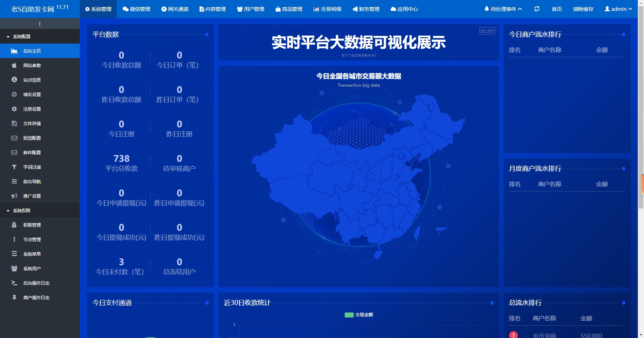This screenshot has width=644, height=338.
Task: Click the 清除缓存 button
Action: coord(583,9)
